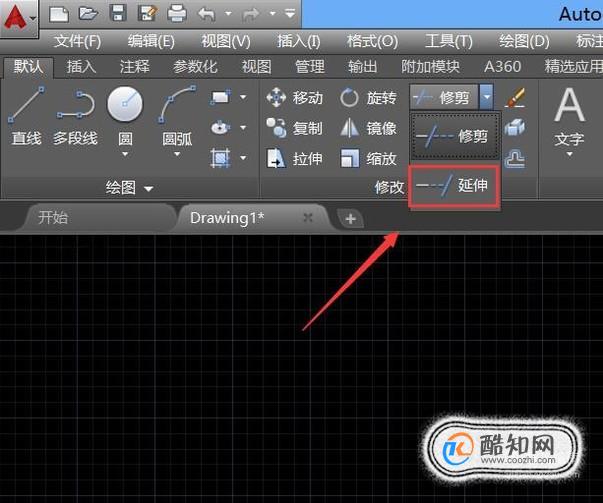Screen dimensions: 603x503
Task: Expand the 文字 text options arrow
Action: 570,154
